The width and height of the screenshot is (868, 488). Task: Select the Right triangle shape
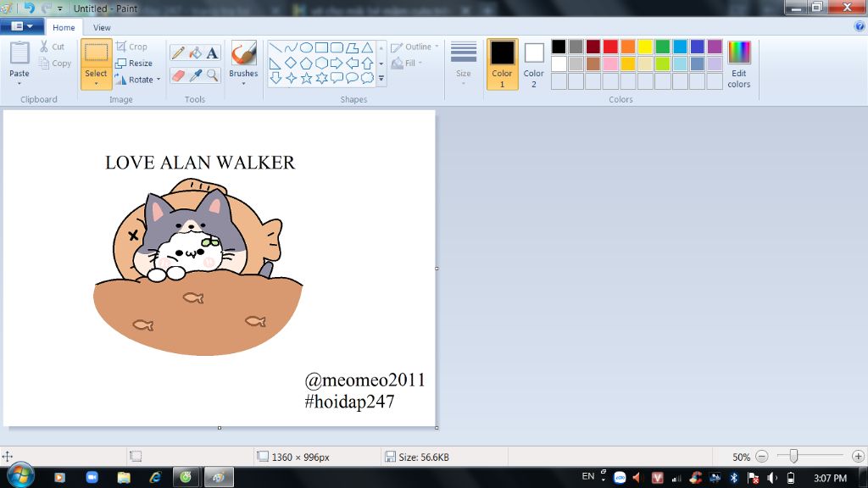(x=275, y=64)
